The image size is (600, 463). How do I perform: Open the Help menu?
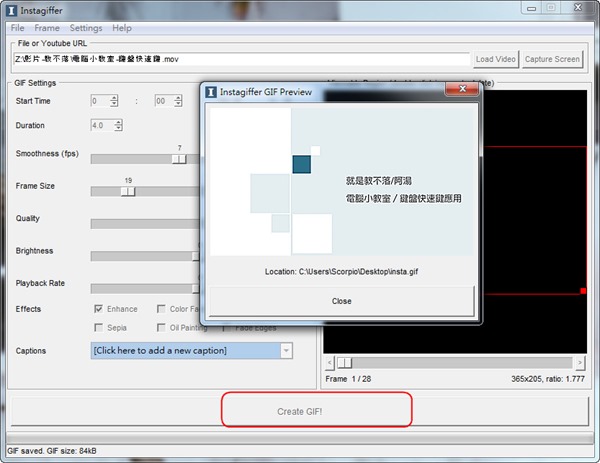tap(122, 28)
